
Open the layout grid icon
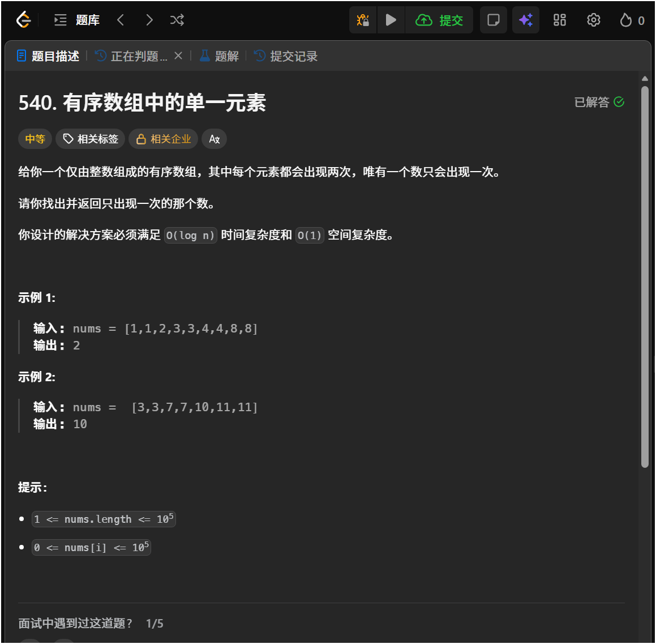[x=559, y=20]
